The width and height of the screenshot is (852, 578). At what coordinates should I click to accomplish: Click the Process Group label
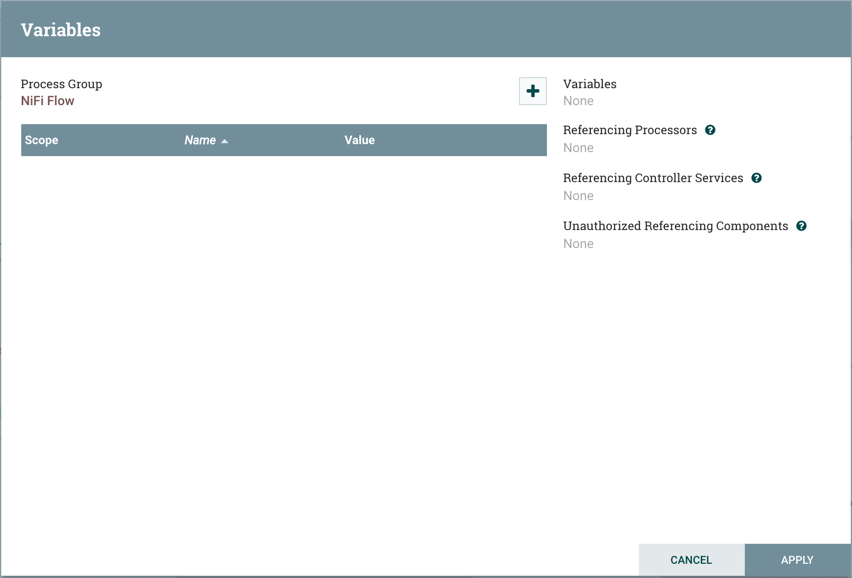pyautogui.click(x=61, y=84)
